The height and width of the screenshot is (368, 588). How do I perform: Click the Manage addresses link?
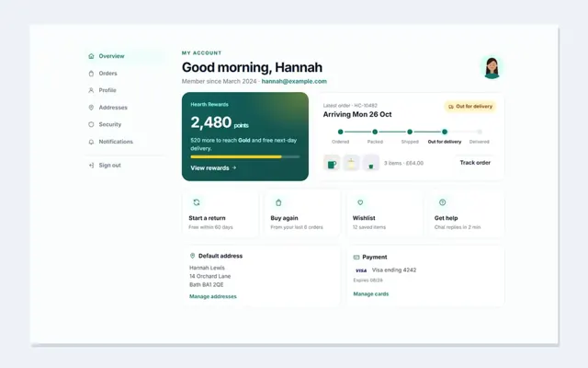click(213, 296)
